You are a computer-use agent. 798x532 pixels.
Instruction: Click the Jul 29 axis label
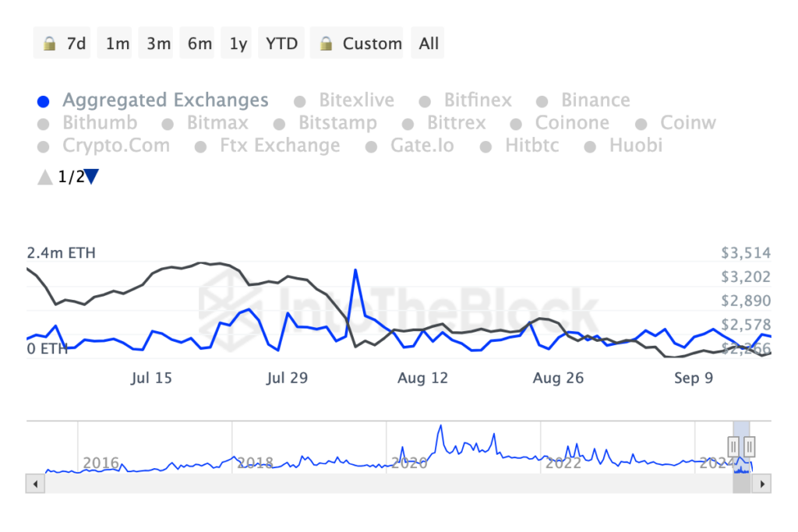click(x=287, y=378)
